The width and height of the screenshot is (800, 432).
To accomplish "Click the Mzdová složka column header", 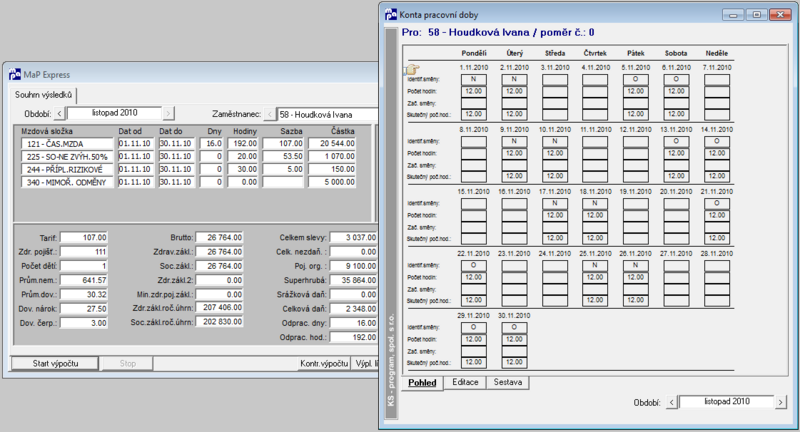I will click(x=46, y=131).
